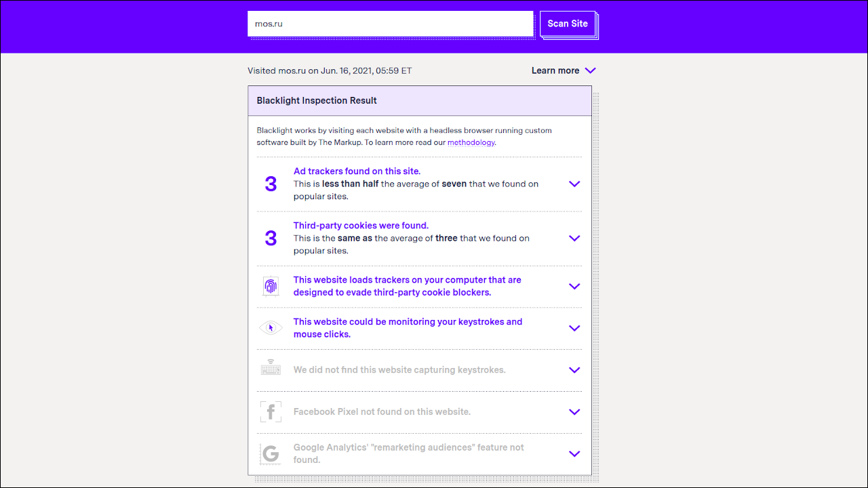Expand the Facebook Pixel result chevron
The width and height of the screenshot is (868, 488).
(x=574, y=412)
